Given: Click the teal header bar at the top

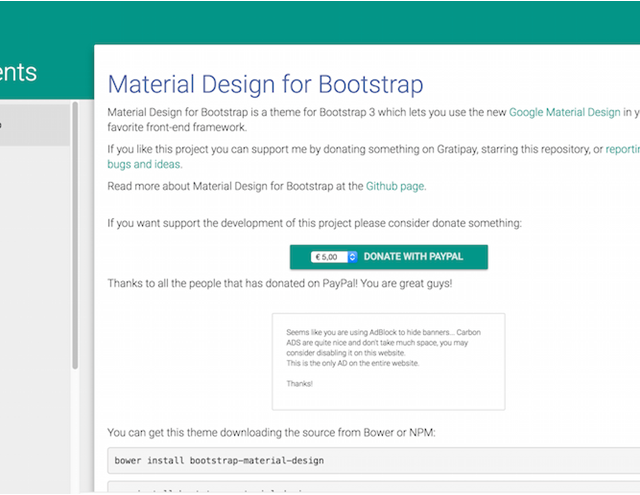Looking at the screenshot, I should 320,20.
